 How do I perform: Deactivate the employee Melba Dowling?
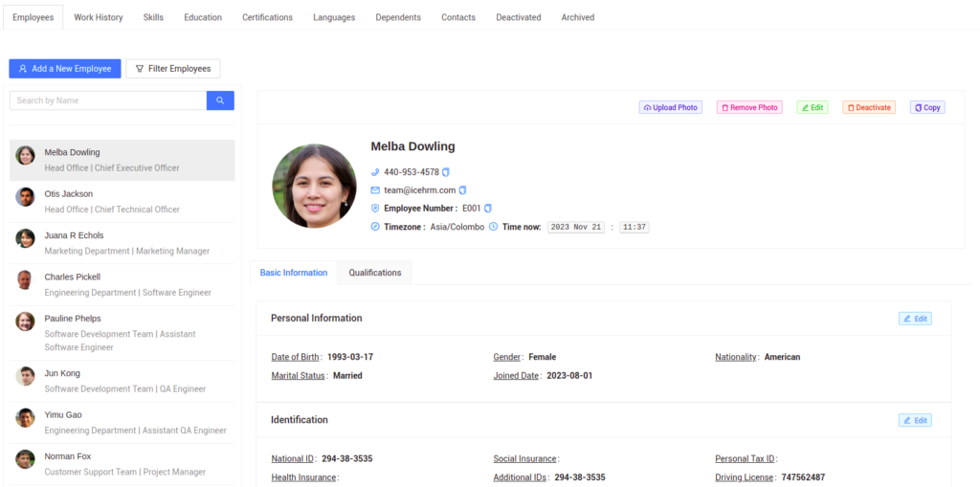pos(869,108)
